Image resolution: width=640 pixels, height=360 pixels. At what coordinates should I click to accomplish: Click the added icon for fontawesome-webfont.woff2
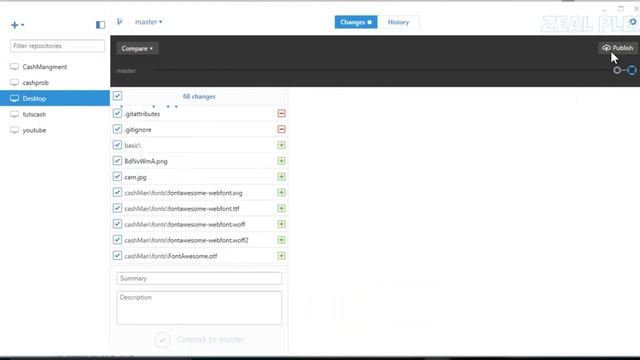coord(281,240)
